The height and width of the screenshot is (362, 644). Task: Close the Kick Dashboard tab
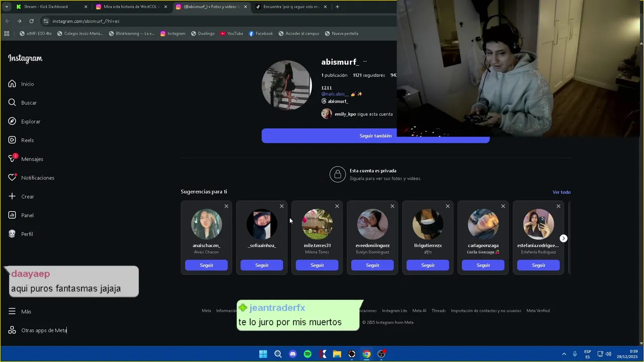86,7
